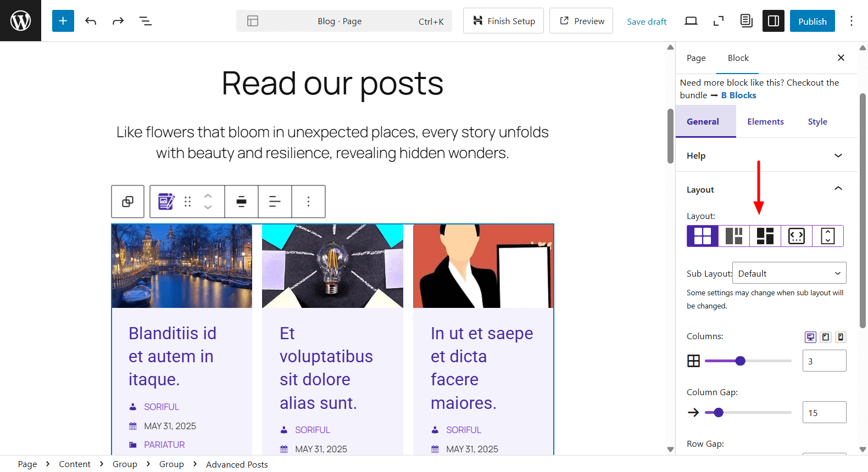The height and width of the screenshot is (472, 868).
Task: Click the Amsterdam canal post thumbnail
Action: 182,266
